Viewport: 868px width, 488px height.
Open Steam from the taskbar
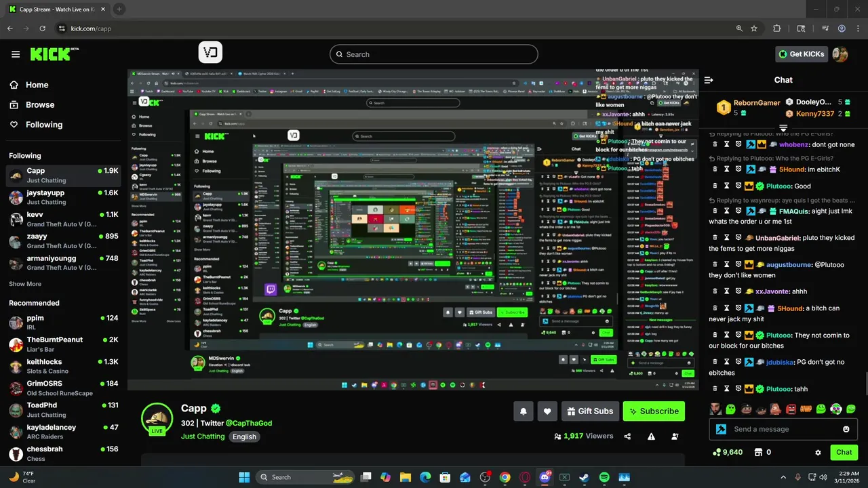click(584, 477)
